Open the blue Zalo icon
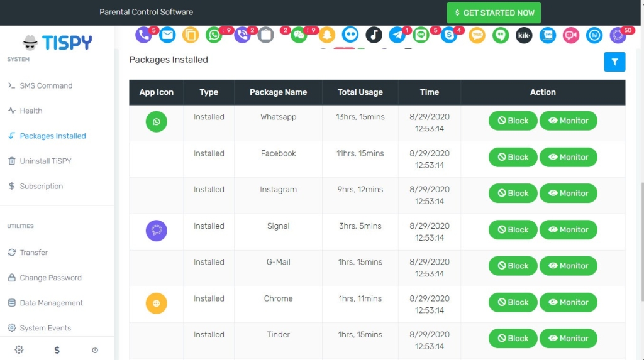 pos(548,35)
